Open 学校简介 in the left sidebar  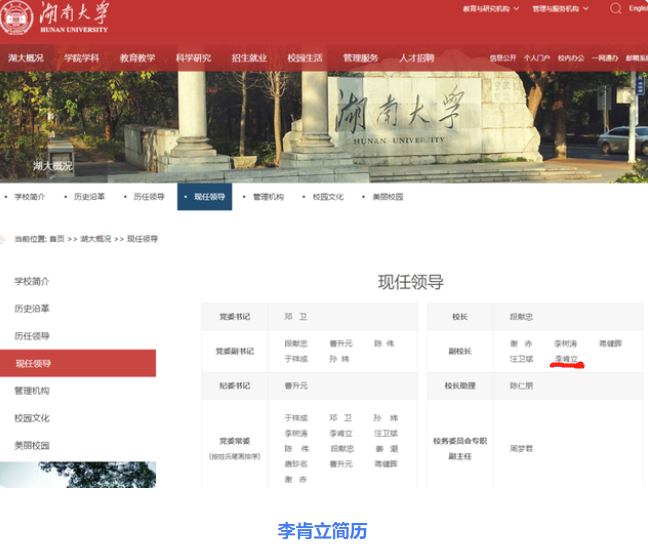(32, 282)
